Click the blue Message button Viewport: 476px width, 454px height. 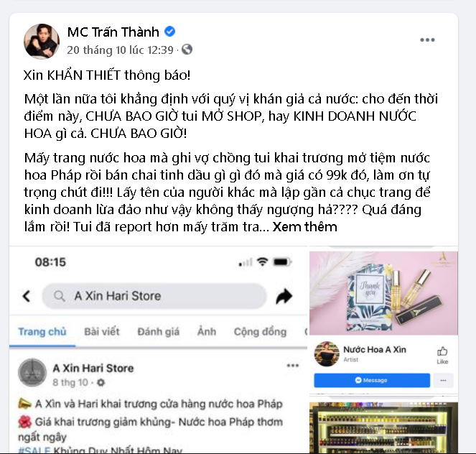click(x=372, y=380)
